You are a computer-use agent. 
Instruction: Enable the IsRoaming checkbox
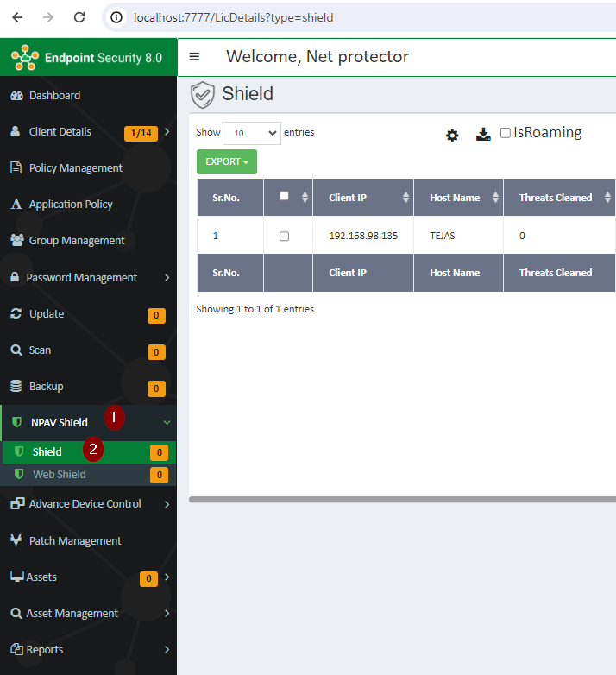tap(506, 133)
